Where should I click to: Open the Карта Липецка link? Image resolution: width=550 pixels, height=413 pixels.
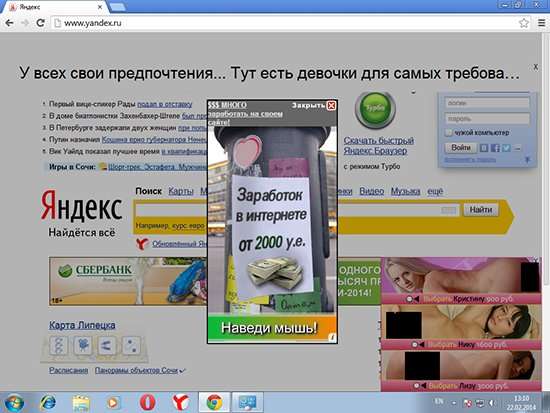[x=82, y=325]
